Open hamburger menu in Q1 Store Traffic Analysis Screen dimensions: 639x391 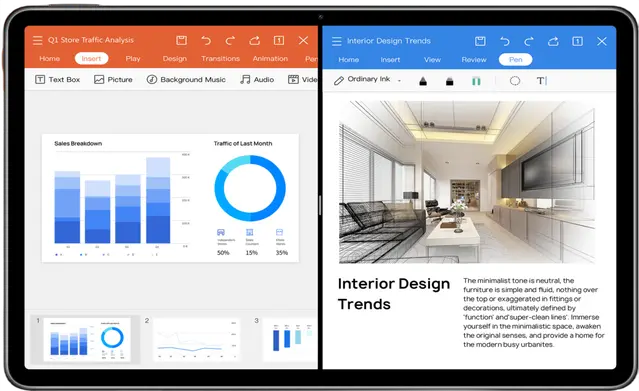pos(37,40)
